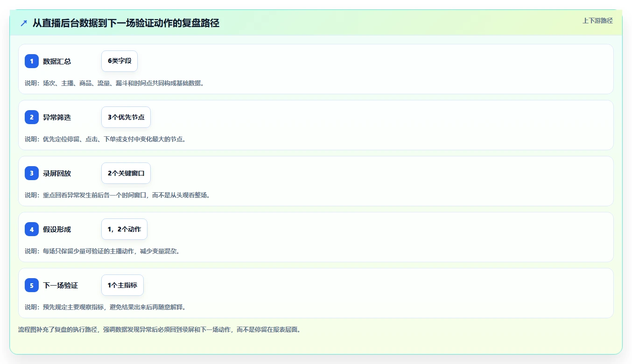The image size is (632, 364).
Task: Click the step number 1 badge
Action: [x=32, y=61]
